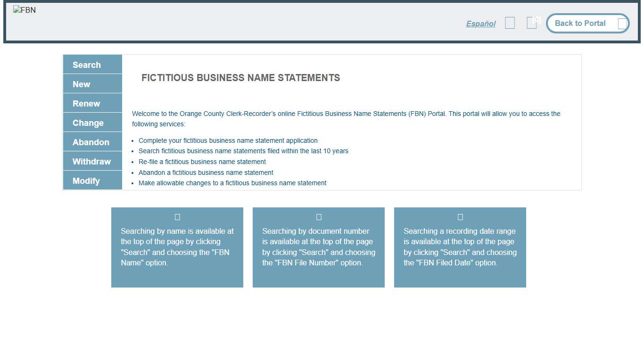Switch the portal language to Español
This screenshot has width=644, height=362.
480,23
